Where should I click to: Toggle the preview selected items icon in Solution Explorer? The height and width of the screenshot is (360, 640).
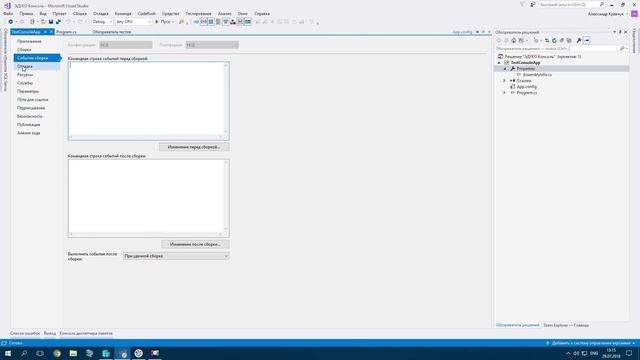coord(587,40)
